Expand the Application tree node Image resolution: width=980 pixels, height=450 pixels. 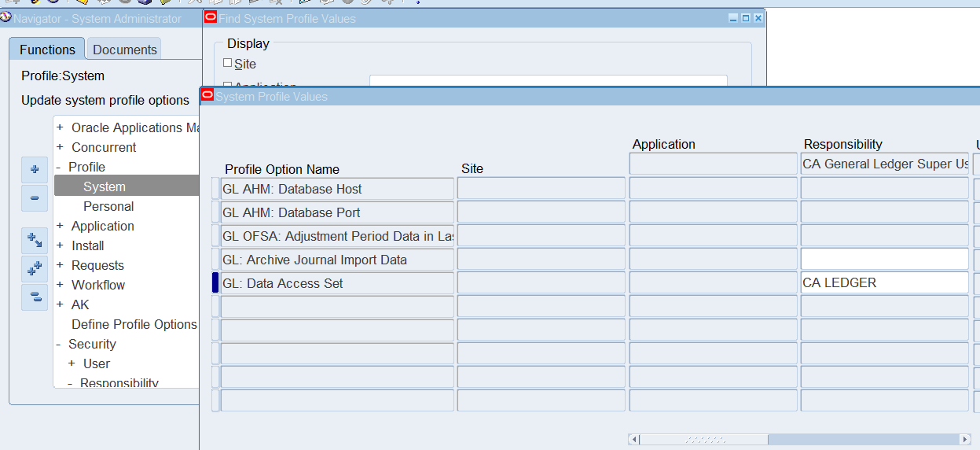click(60, 226)
